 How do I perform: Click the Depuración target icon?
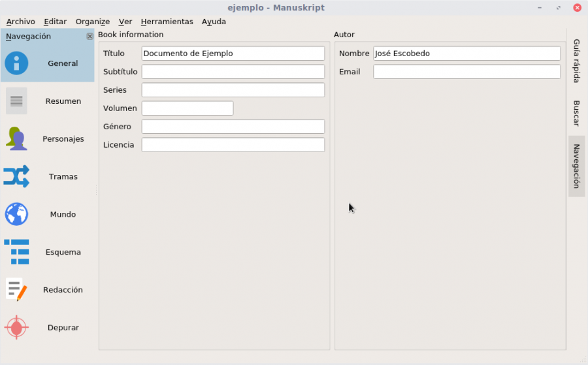click(16, 328)
